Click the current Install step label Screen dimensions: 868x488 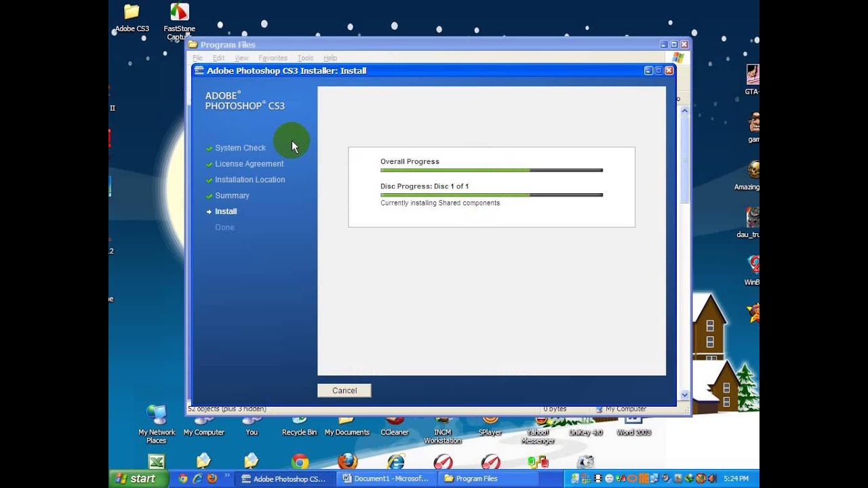coord(226,211)
